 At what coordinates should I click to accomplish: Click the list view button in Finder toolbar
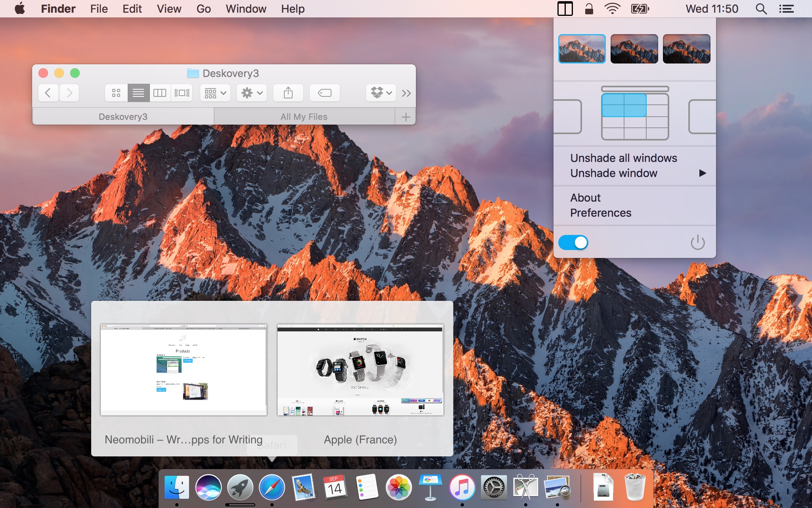[138, 93]
